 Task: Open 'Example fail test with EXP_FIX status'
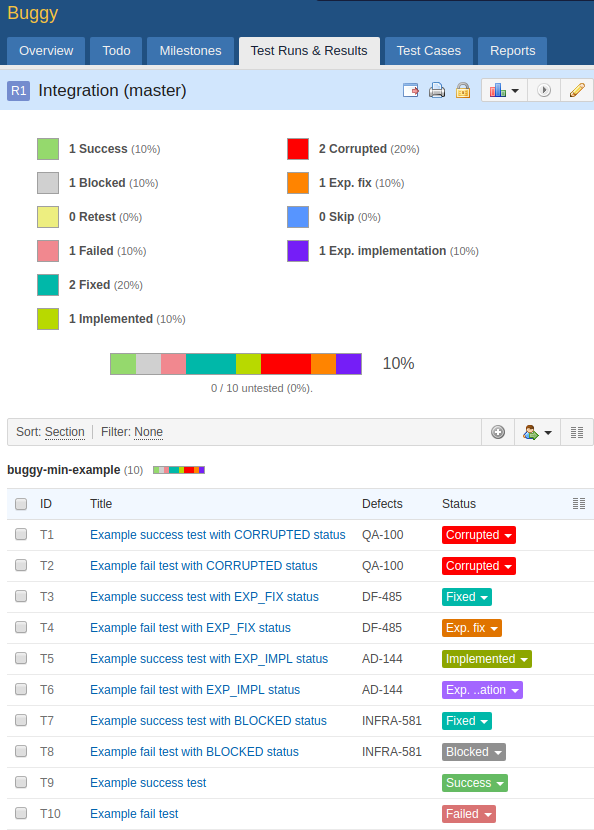(191, 628)
